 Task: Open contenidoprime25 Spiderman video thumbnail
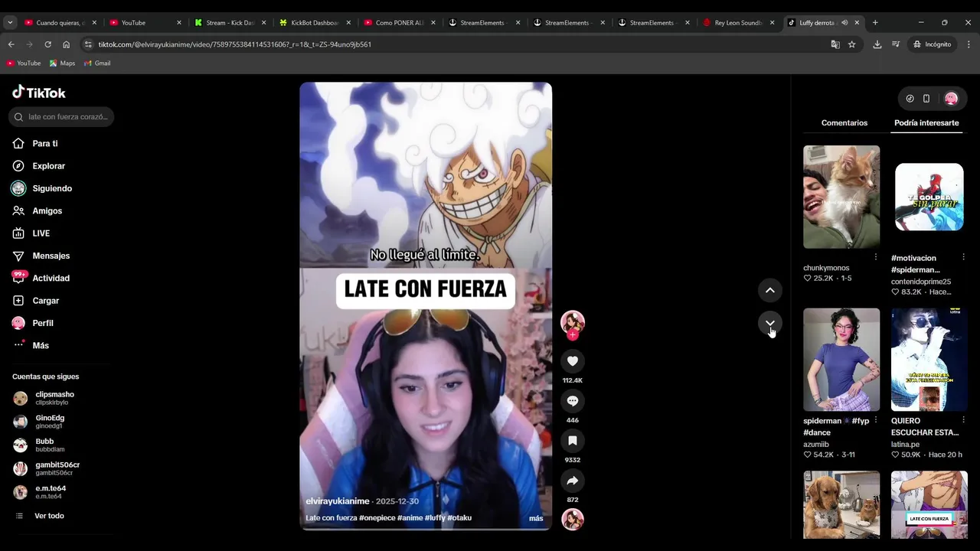pyautogui.click(x=929, y=197)
